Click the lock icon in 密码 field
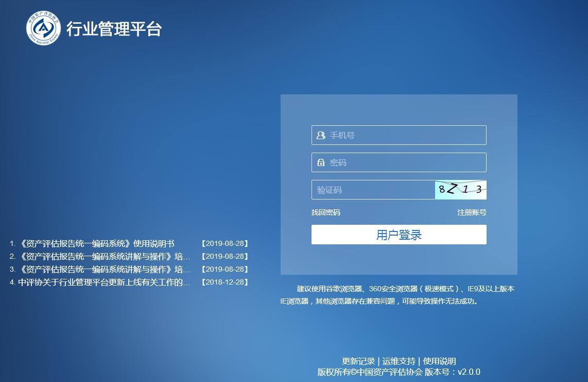Screen dimensions: 588x382 [x=321, y=163]
